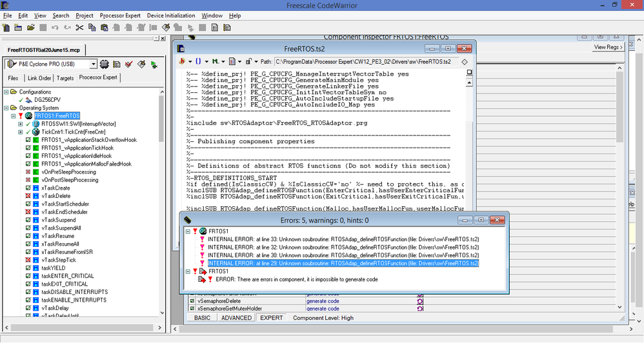Click the Errors window title icon
644x343 pixels.
click(187, 220)
